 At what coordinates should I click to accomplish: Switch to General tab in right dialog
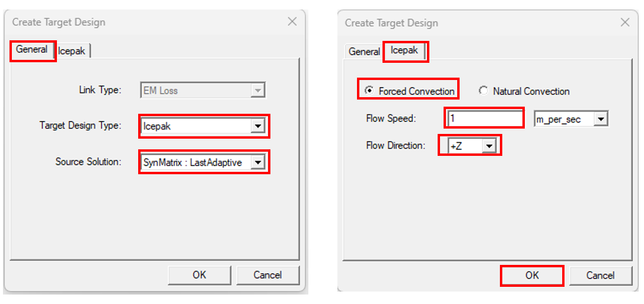tap(364, 52)
